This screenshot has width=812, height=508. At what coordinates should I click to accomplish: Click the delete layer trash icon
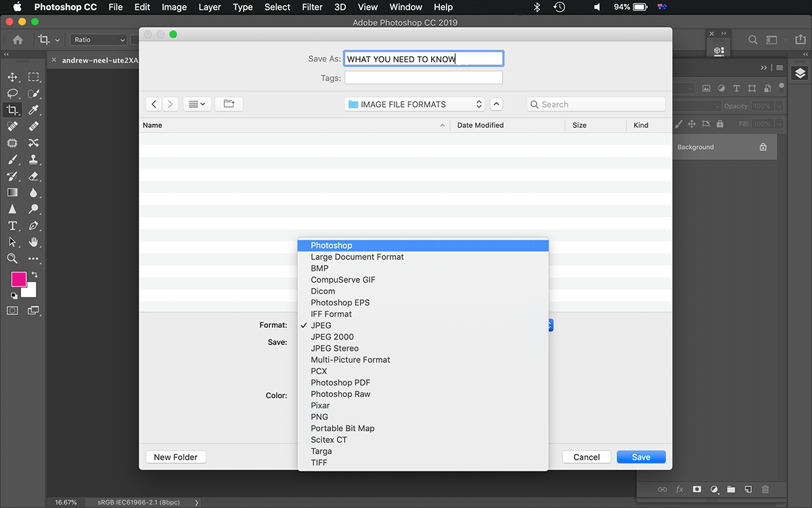click(x=765, y=489)
